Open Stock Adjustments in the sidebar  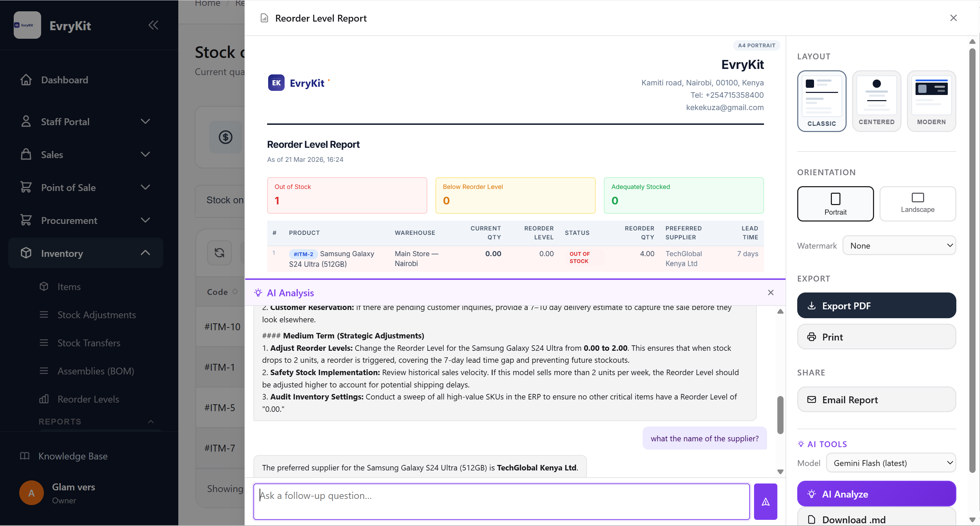coord(96,314)
